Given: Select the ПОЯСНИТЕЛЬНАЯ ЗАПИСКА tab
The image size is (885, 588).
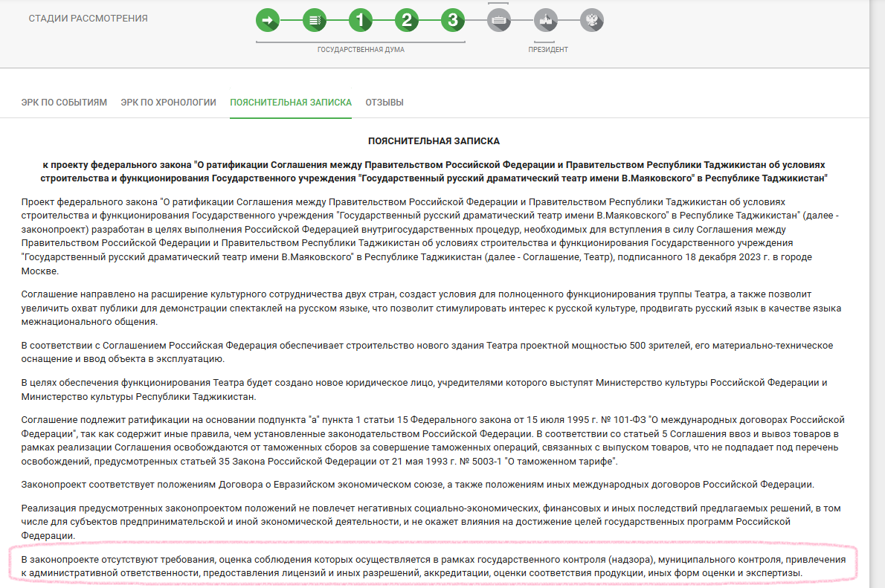Looking at the screenshot, I should [x=291, y=103].
